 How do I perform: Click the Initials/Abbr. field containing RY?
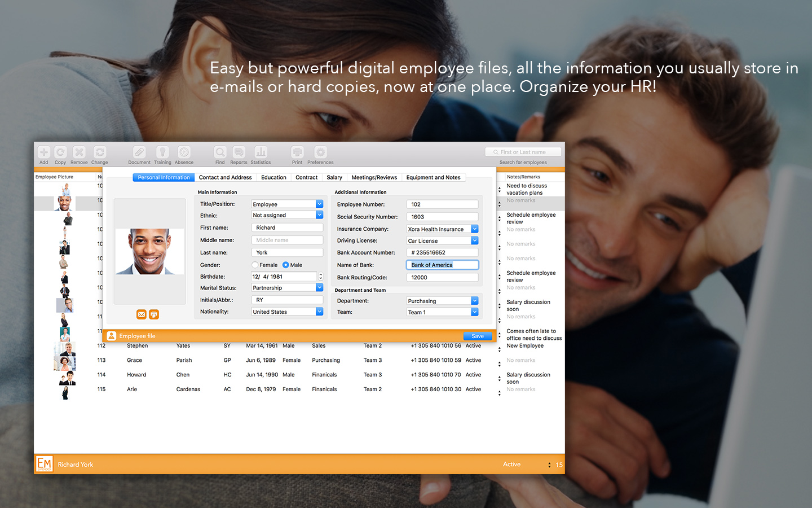[287, 300]
